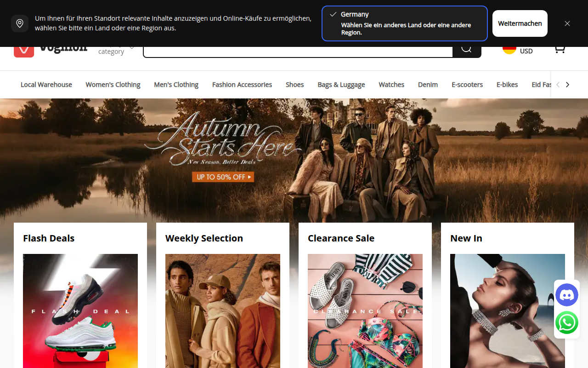
Task: Open the E-bikes category
Action: click(x=507, y=85)
